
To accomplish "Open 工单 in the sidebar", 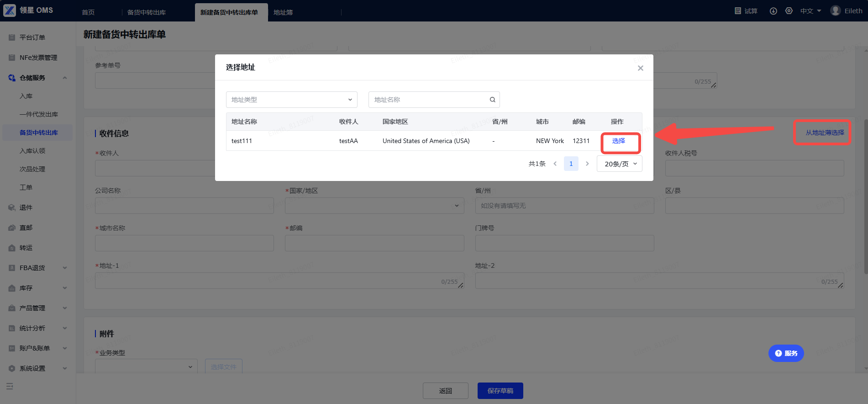I will point(26,187).
